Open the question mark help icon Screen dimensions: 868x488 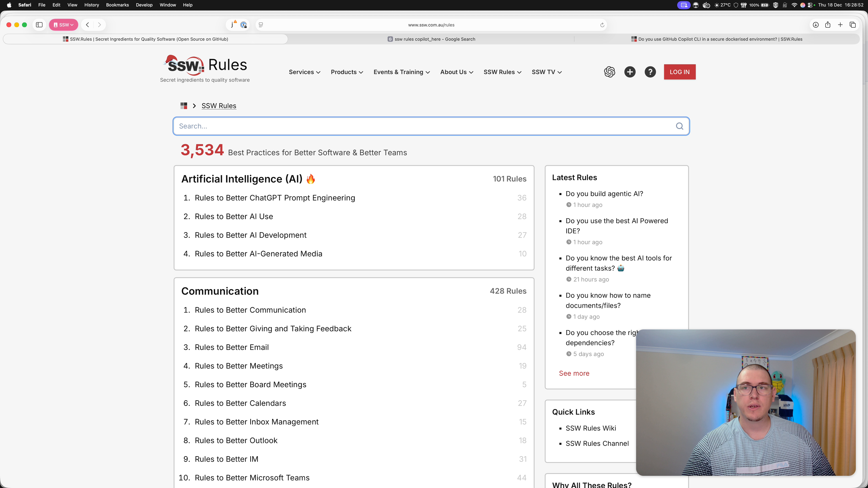pyautogui.click(x=650, y=72)
